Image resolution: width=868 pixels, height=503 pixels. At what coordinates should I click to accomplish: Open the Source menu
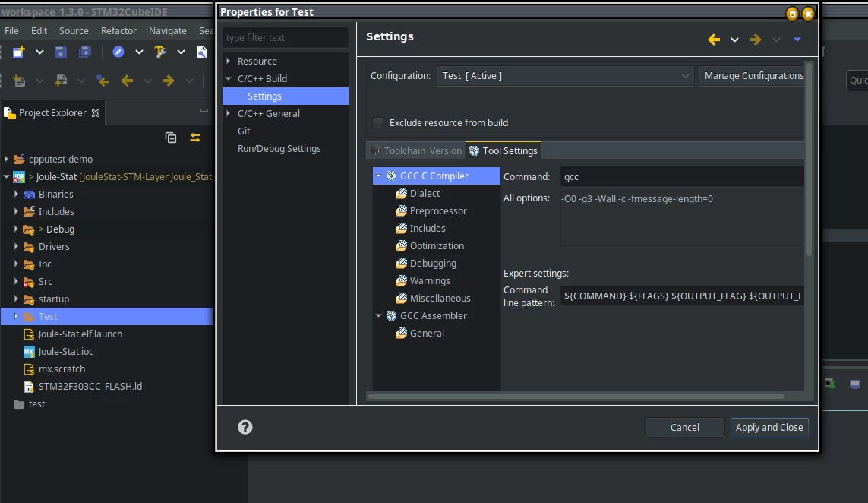(74, 31)
